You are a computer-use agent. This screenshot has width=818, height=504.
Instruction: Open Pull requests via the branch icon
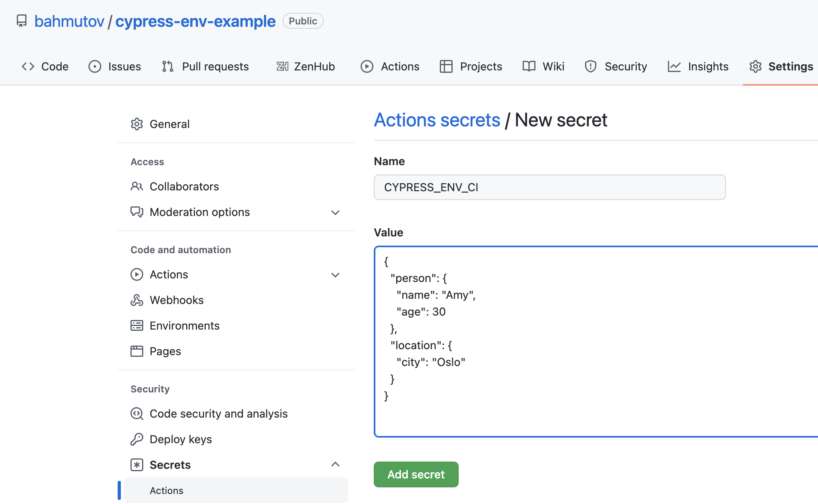click(168, 66)
